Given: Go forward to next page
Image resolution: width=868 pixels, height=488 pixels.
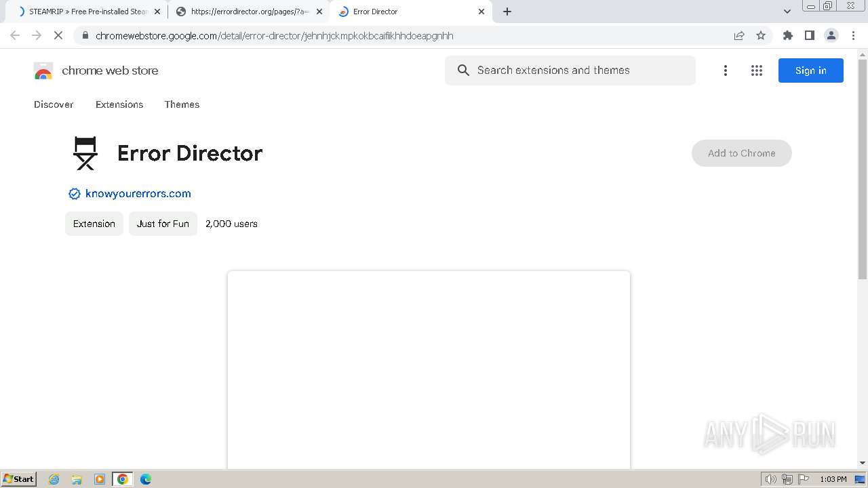Looking at the screenshot, I should click(37, 36).
